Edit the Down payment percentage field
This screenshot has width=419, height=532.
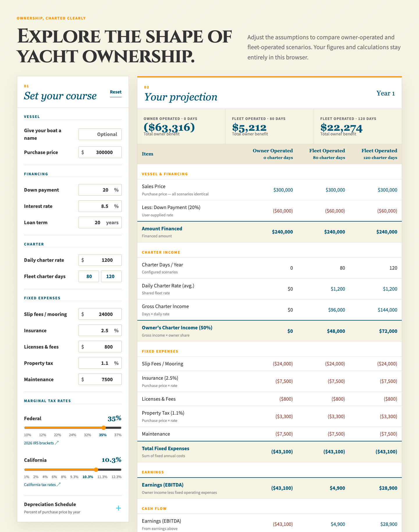coord(100,190)
